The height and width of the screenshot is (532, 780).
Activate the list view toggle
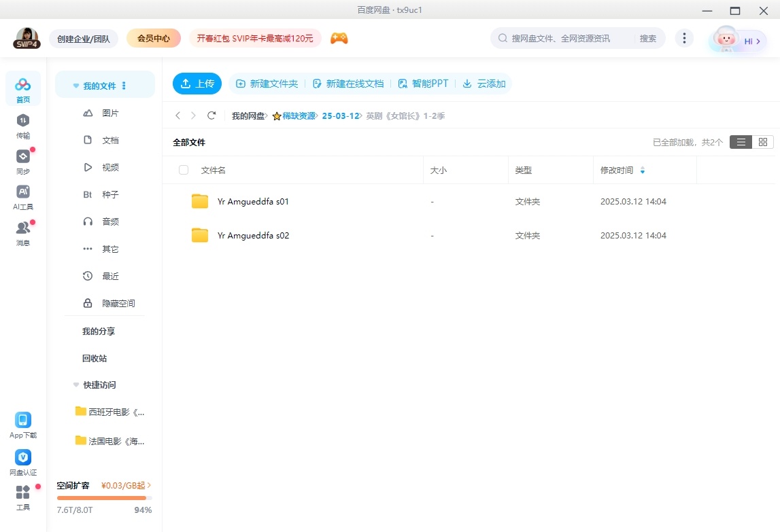[x=741, y=142]
